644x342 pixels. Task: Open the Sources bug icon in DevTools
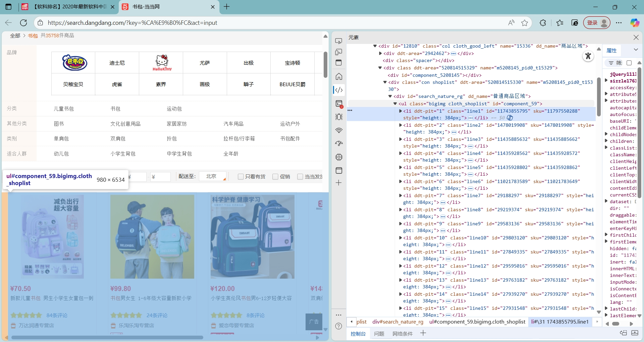[339, 117]
